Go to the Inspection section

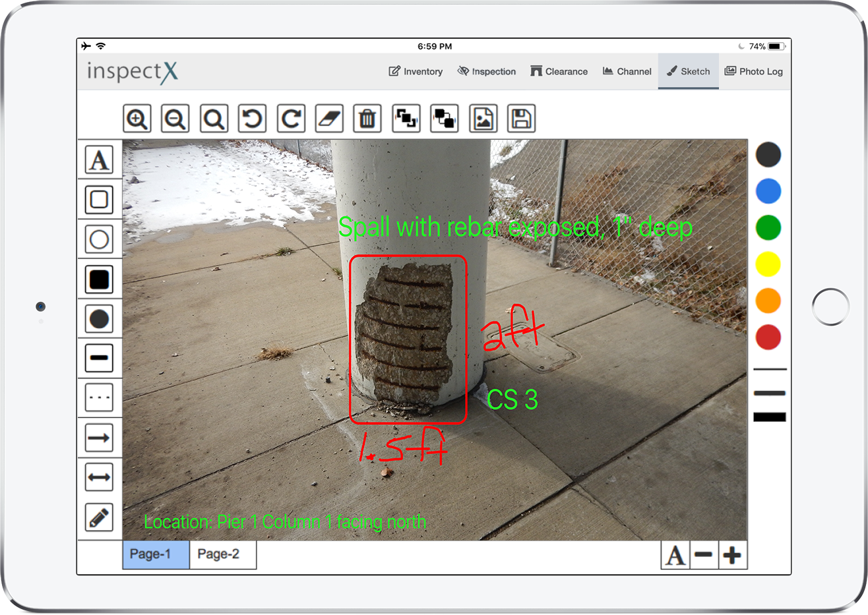(x=487, y=71)
